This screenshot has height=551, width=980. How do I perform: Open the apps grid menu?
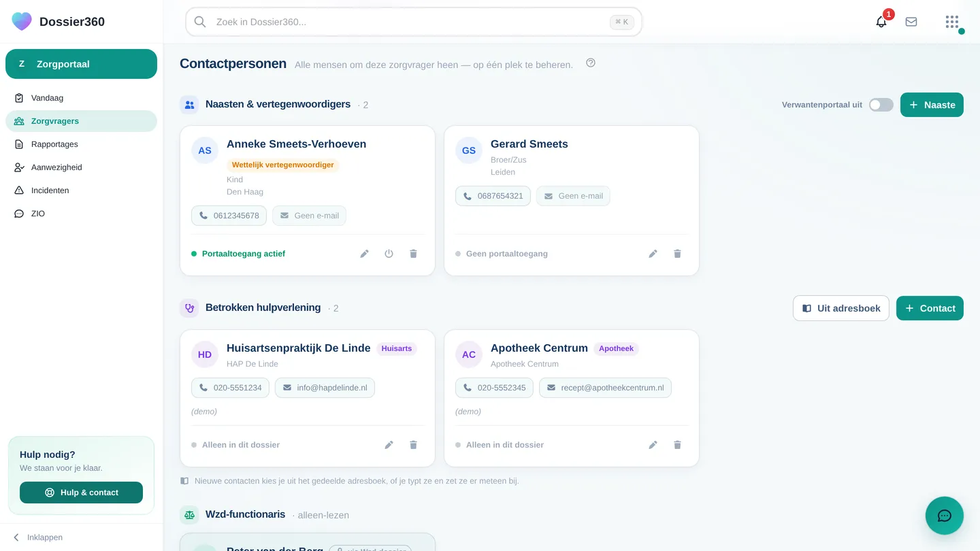click(x=952, y=22)
